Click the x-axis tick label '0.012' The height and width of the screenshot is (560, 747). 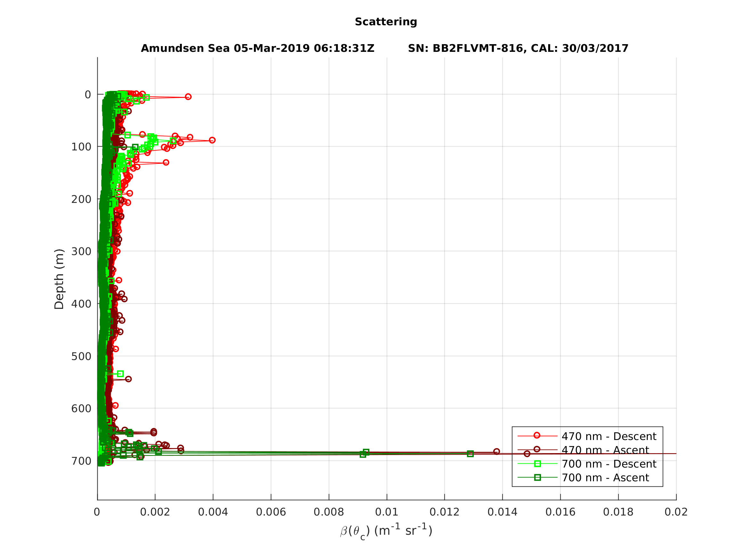coord(444,512)
